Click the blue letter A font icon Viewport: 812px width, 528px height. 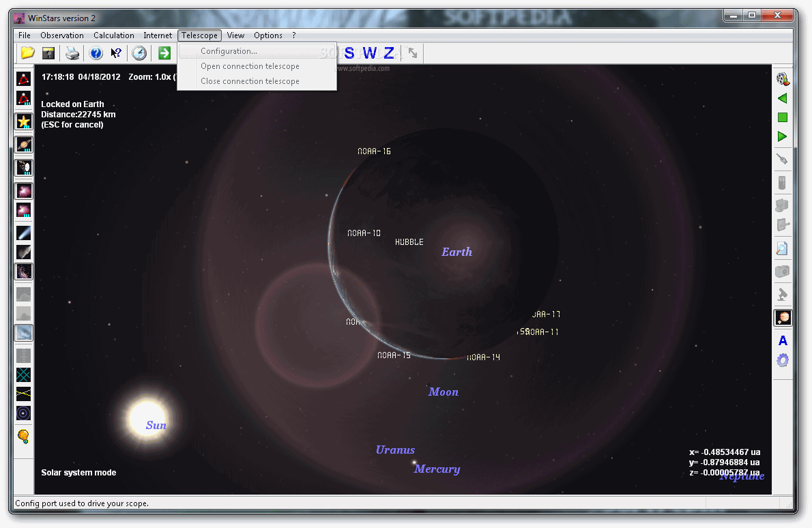click(x=783, y=340)
